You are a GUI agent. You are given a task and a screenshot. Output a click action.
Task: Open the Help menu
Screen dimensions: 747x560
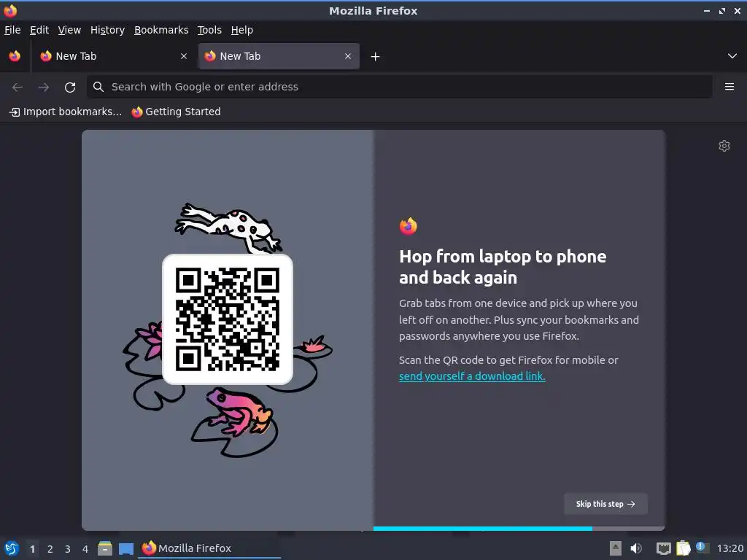coord(242,30)
